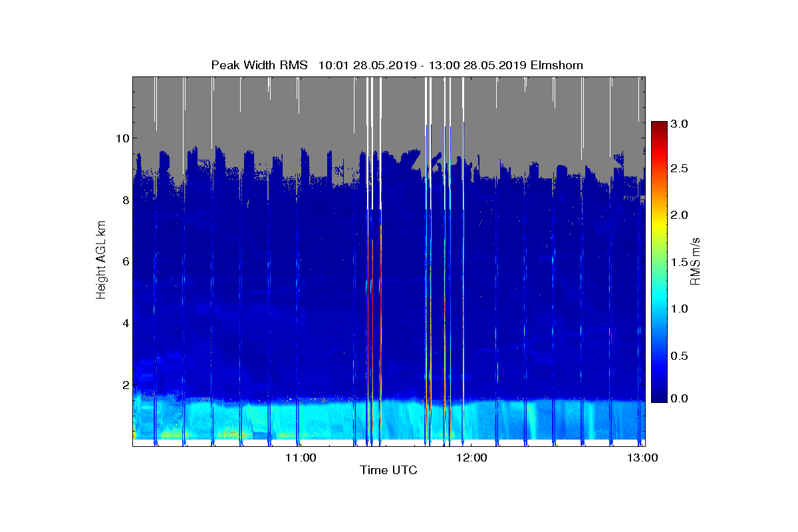This screenshot has width=798, height=532.
Task: Click the 12:00 time tick label
Action: pyautogui.click(x=471, y=458)
